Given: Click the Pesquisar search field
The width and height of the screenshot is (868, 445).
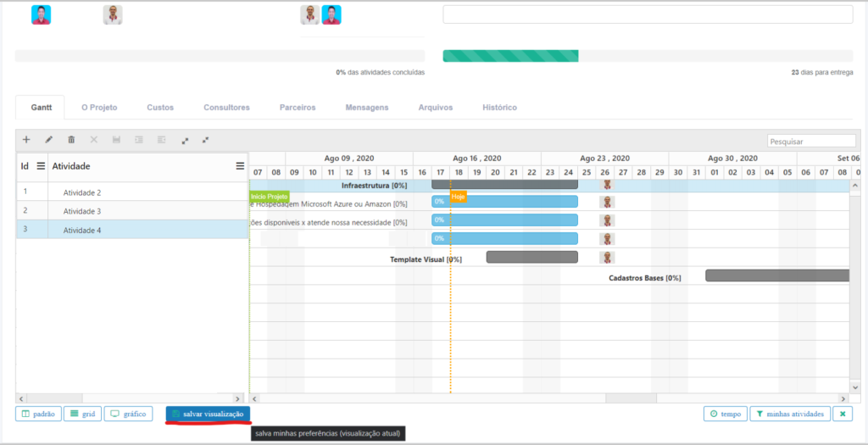Looking at the screenshot, I should tap(811, 142).
